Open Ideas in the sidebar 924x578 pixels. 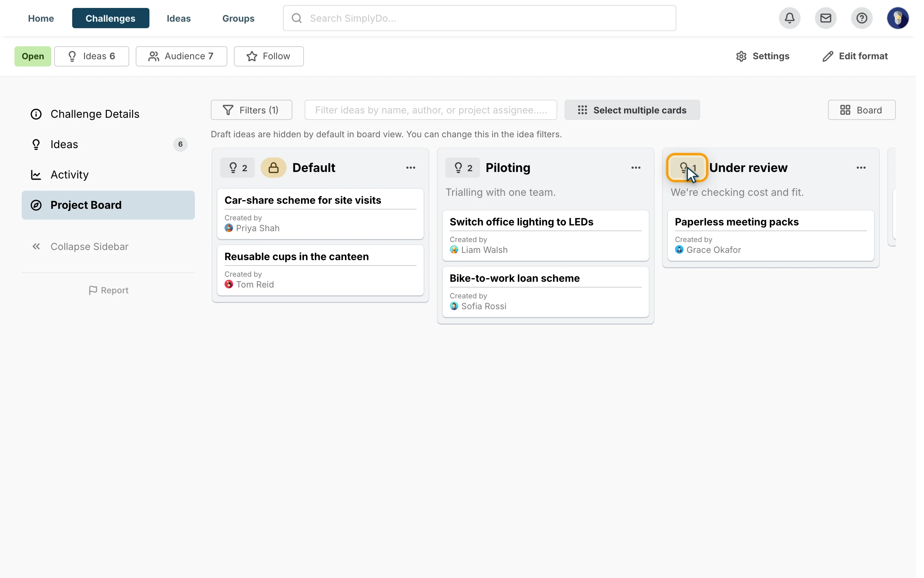108,144
